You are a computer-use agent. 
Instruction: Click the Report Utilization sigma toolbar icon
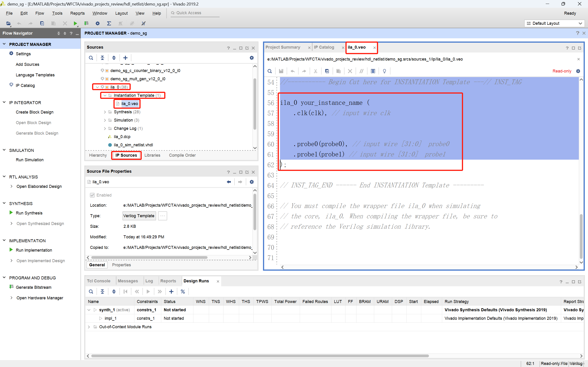(109, 23)
